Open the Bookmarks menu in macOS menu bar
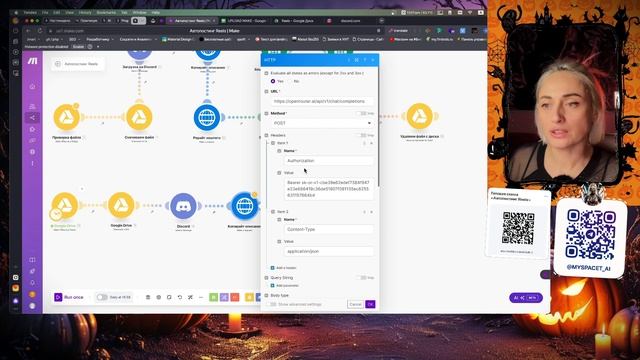This screenshot has width=640, height=360. click(106, 13)
